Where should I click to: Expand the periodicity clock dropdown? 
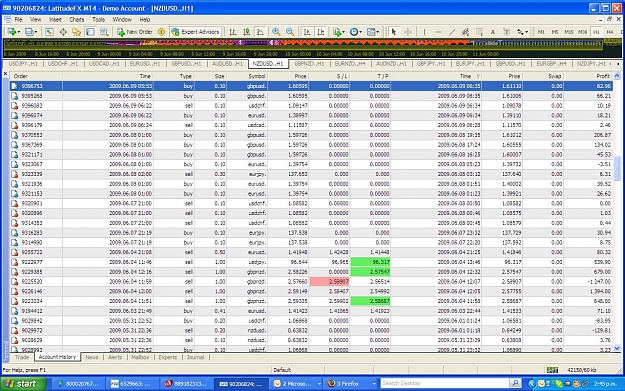[360, 32]
